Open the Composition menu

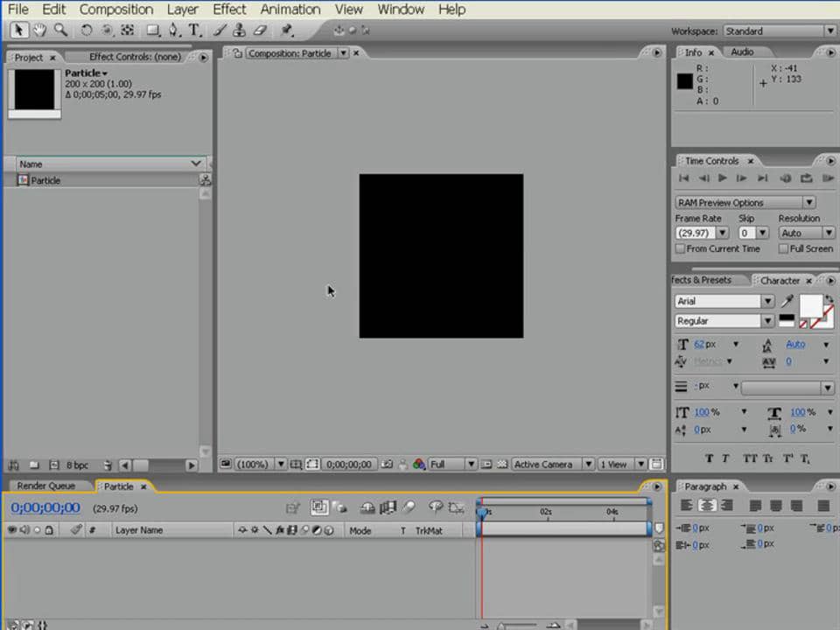(x=115, y=10)
